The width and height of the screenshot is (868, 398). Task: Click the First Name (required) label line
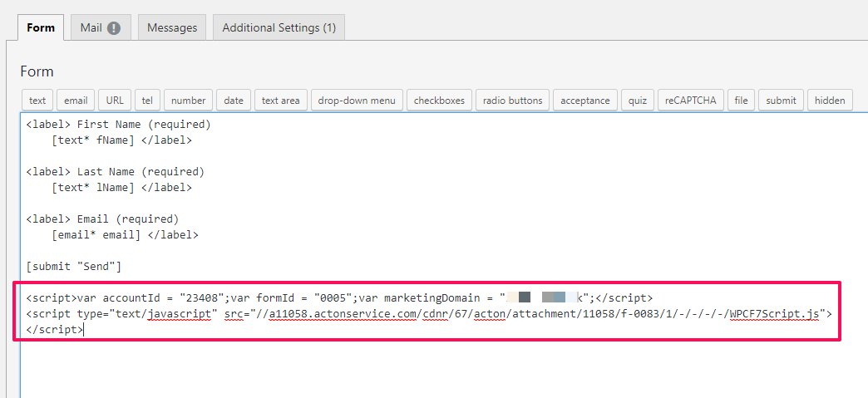118,125
